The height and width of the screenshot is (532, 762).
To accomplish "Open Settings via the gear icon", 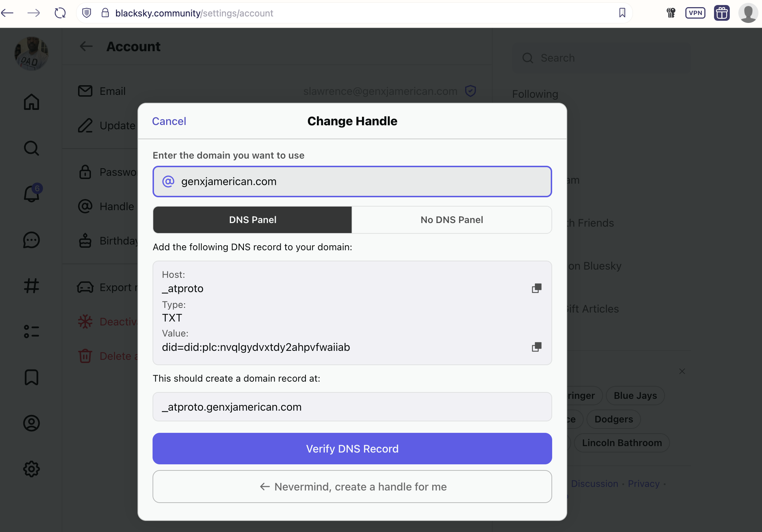I will 32,469.
